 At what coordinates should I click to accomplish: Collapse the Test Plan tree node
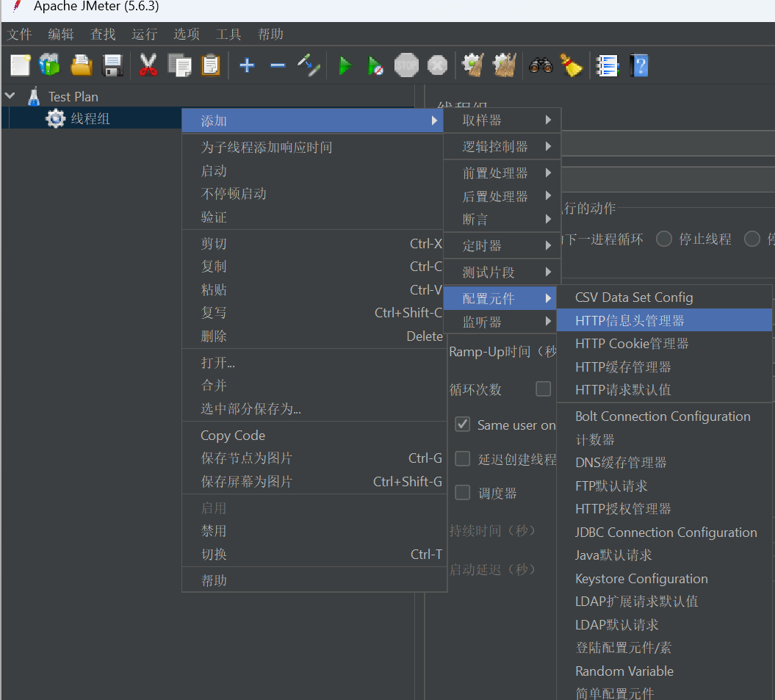coord(10,96)
